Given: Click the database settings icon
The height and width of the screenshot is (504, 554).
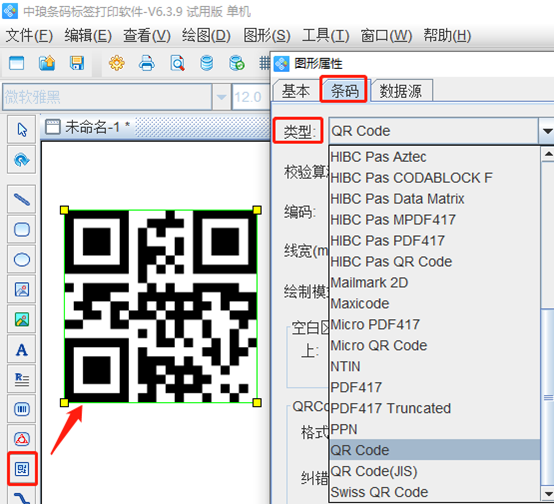Looking at the screenshot, I should coord(207,64).
